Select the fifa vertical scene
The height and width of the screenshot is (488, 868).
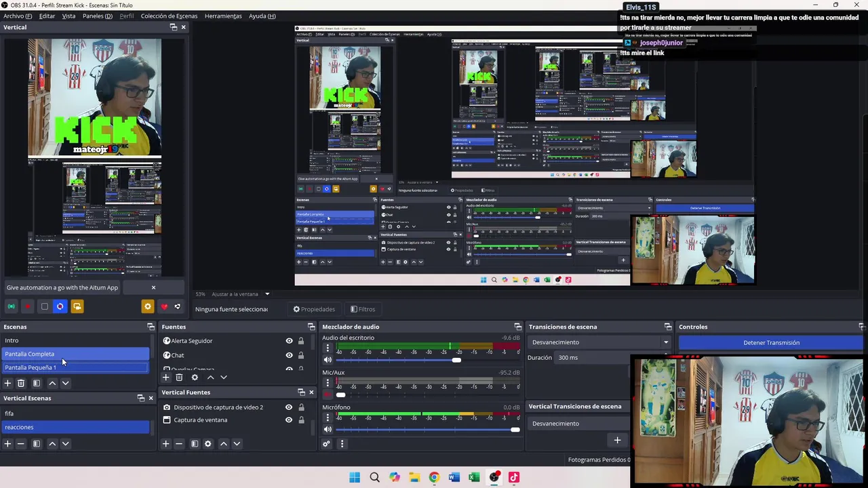click(x=75, y=413)
